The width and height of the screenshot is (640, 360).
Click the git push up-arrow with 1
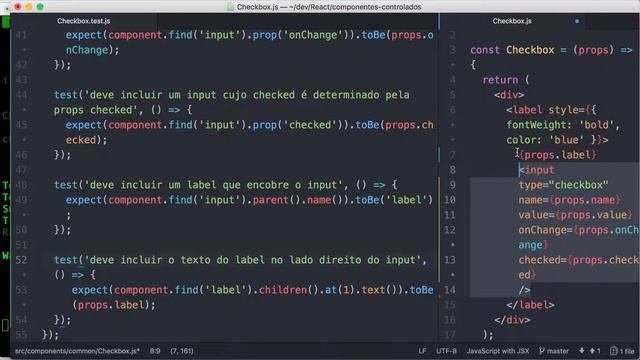click(595, 351)
